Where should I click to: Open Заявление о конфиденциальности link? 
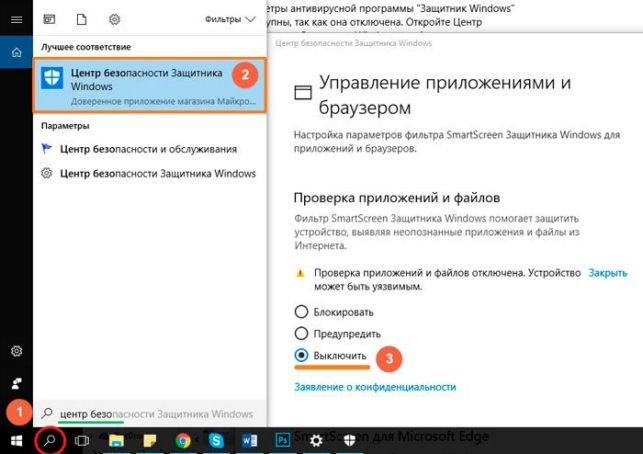tap(375, 387)
